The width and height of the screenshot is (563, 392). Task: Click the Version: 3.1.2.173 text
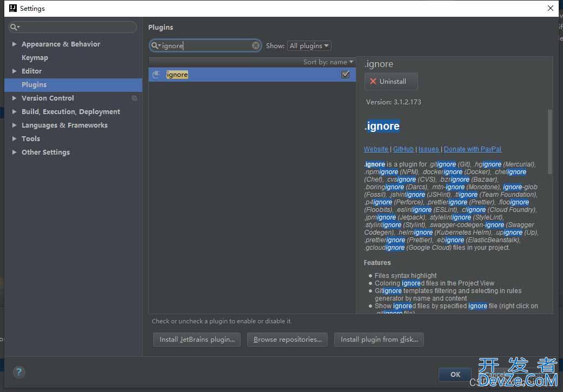pos(394,102)
